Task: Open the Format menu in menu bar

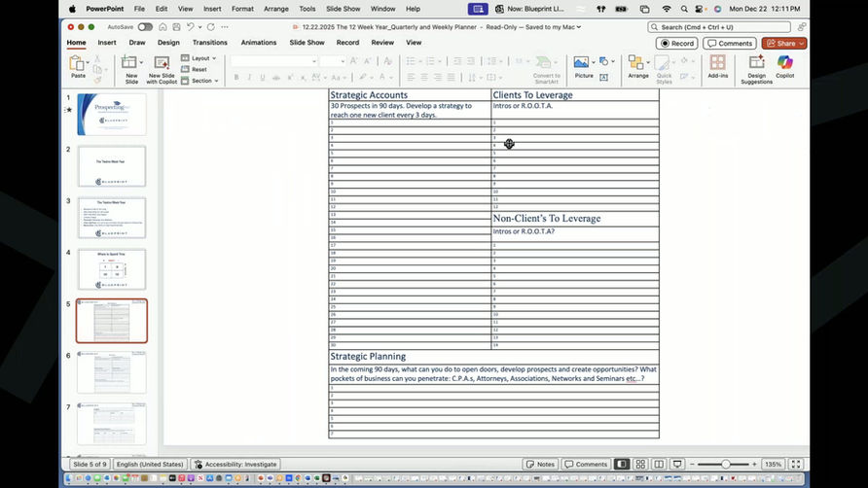Action: [x=242, y=9]
